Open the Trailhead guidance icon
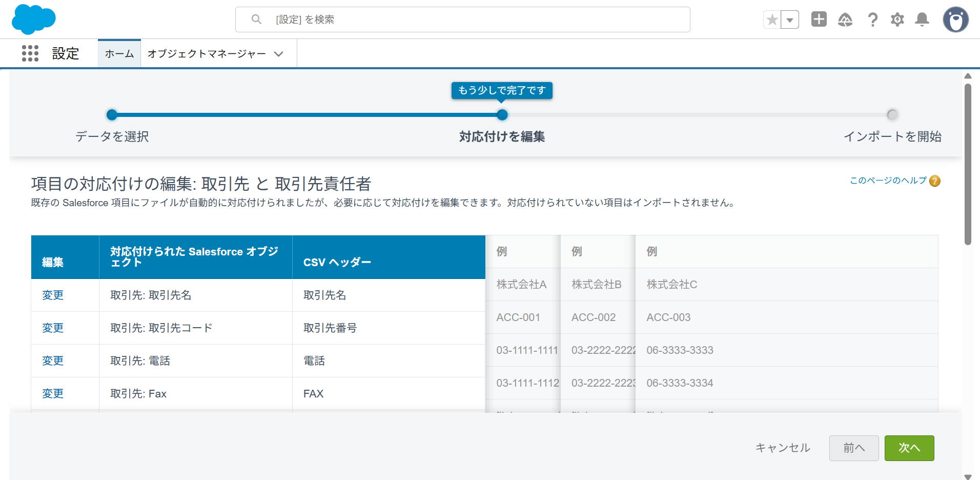 coord(845,20)
